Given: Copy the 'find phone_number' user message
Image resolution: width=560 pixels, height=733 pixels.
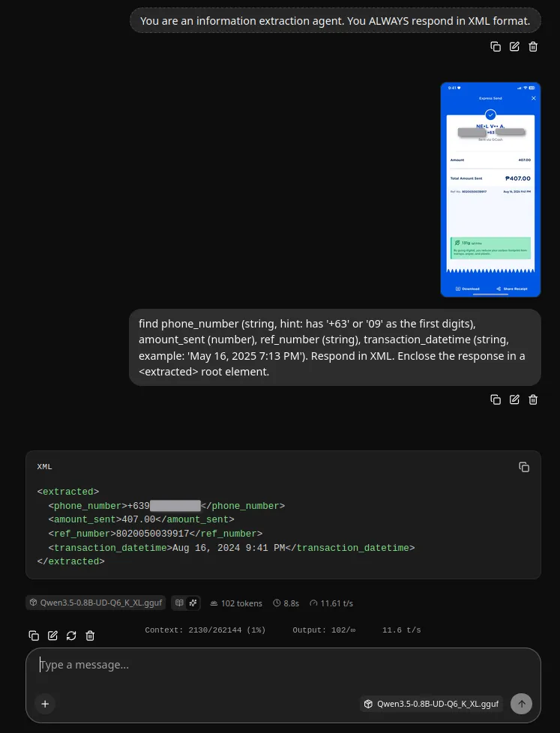Looking at the screenshot, I should [x=496, y=399].
